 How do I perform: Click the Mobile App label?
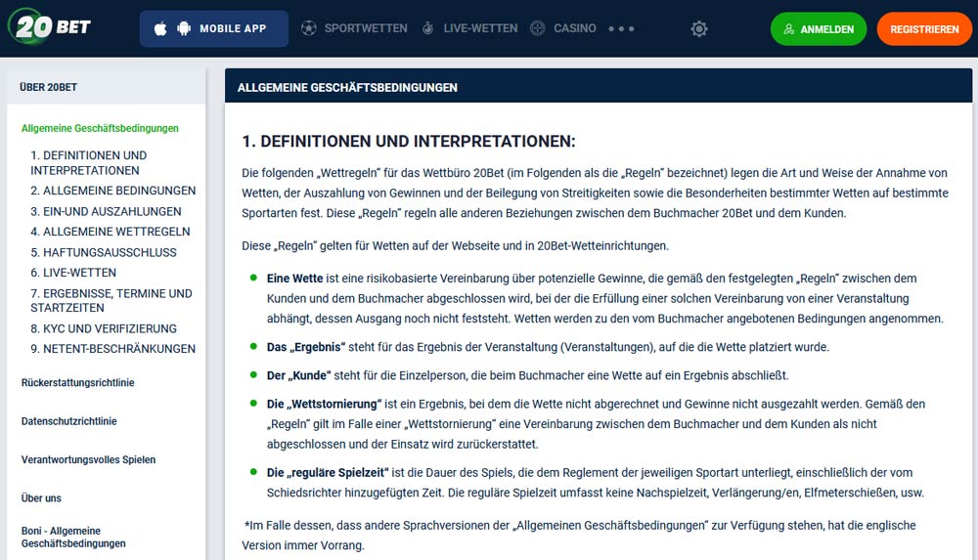coord(233,28)
